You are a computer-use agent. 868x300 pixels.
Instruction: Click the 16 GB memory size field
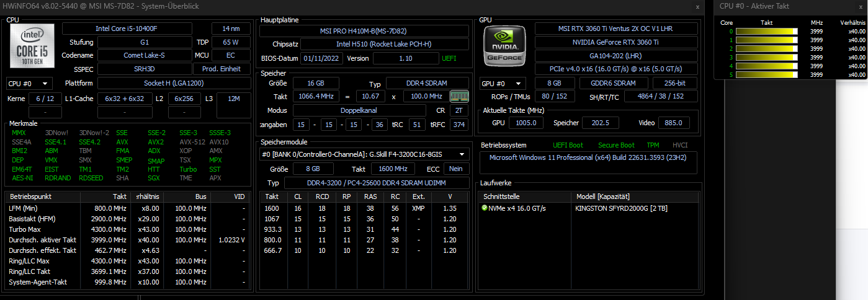[x=315, y=83]
